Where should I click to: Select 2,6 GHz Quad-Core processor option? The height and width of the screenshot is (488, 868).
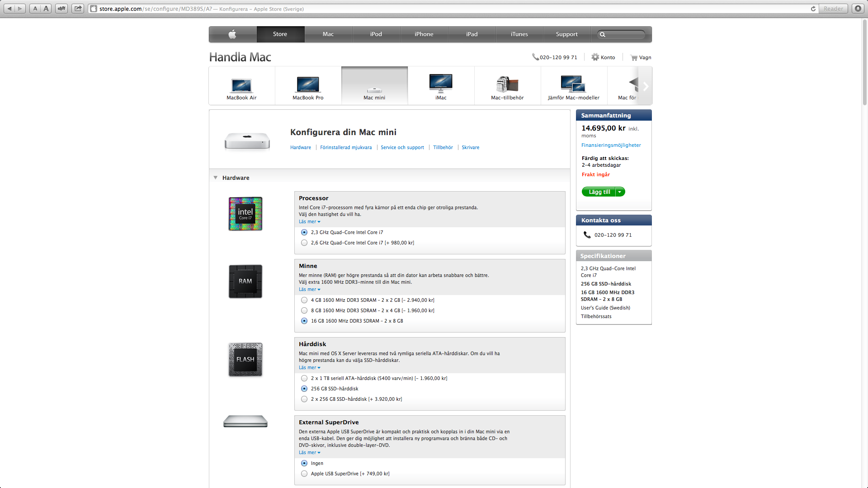click(x=304, y=243)
